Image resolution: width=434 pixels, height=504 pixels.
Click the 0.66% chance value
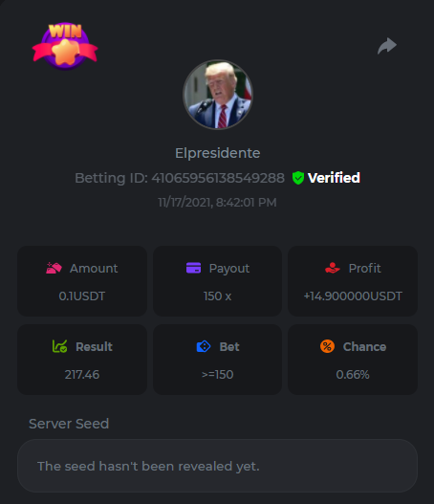(353, 375)
